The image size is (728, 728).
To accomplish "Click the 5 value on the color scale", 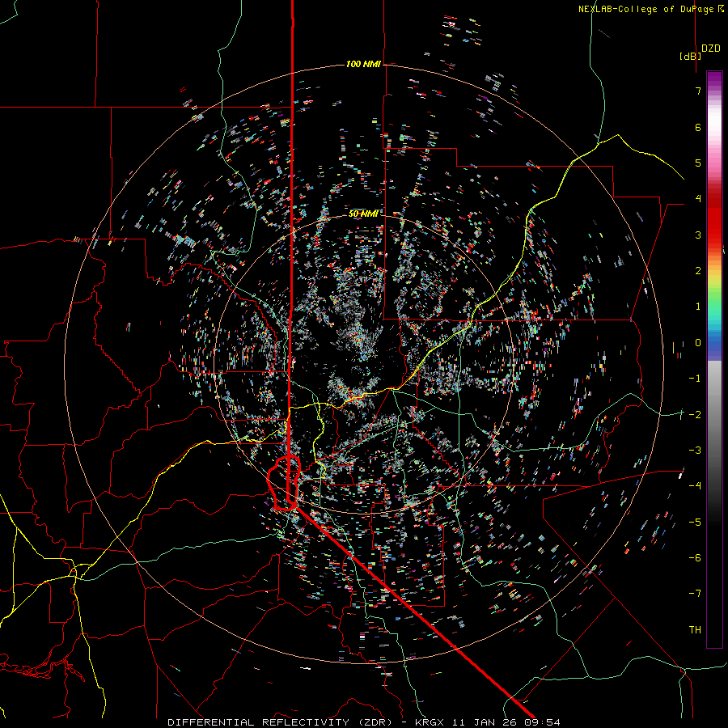I will 698,163.
